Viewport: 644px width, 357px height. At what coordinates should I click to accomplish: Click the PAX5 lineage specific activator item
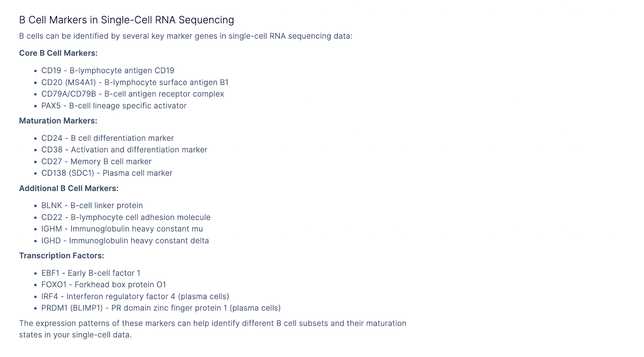click(114, 106)
